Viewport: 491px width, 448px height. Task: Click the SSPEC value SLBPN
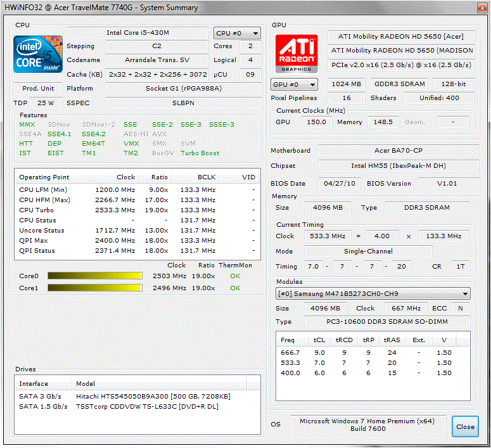point(184,103)
